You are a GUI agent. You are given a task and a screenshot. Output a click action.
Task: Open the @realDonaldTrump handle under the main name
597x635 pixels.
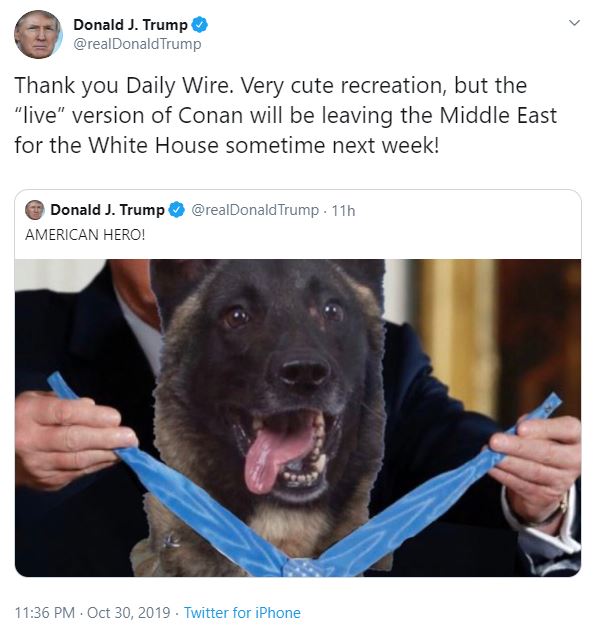pos(137,44)
